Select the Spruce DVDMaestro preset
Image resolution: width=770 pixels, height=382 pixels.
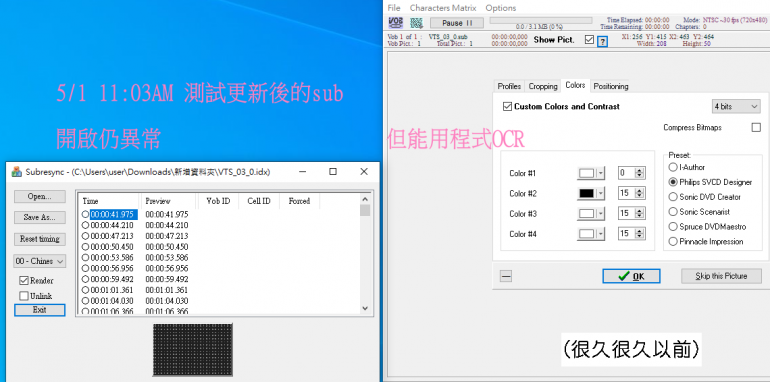[673, 227]
